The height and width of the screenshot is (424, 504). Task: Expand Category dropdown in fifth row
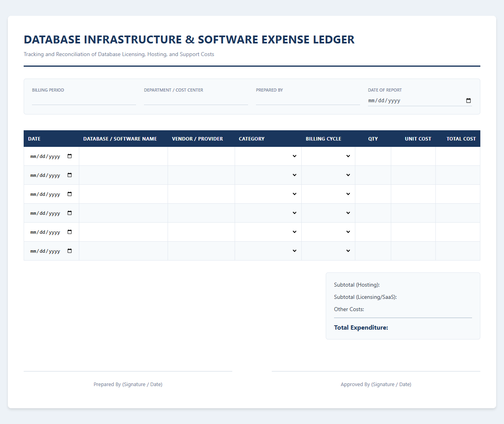click(x=268, y=232)
